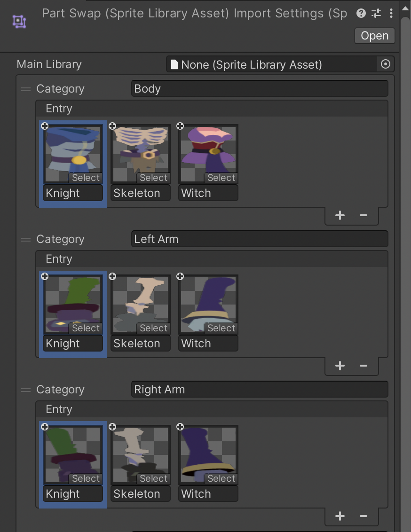Remove entry from Body category with minus
This screenshot has height=532, width=411.
(363, 215)
